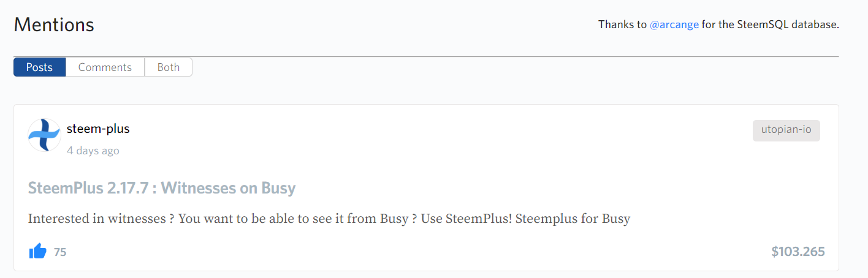Click the steem-plus author name

click(98, 129)
